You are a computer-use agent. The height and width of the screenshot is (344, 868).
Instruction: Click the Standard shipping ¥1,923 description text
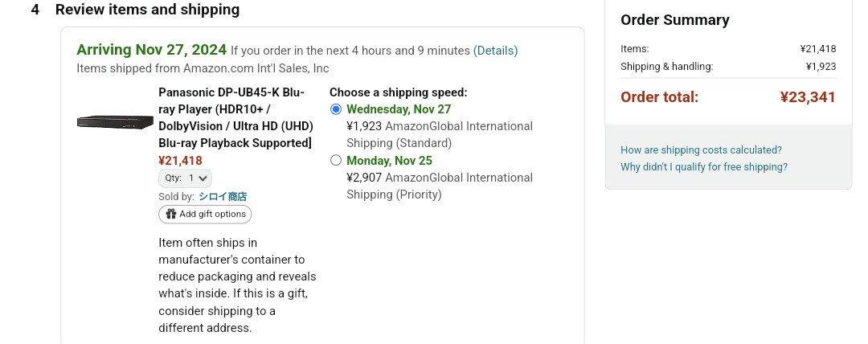[439, 134]
